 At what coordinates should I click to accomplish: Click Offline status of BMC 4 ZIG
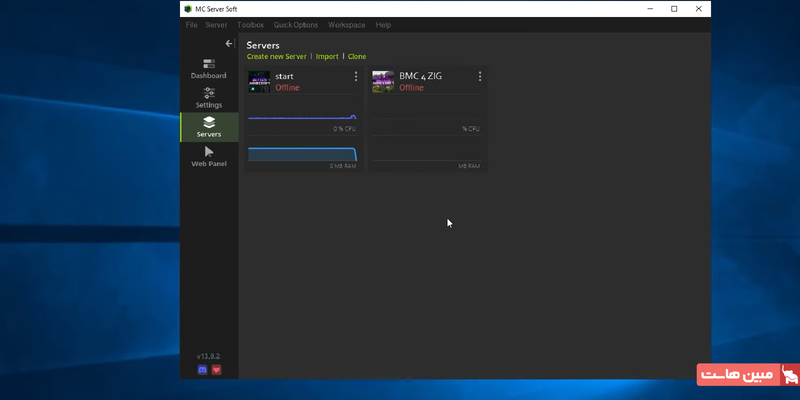coord(411,88)
